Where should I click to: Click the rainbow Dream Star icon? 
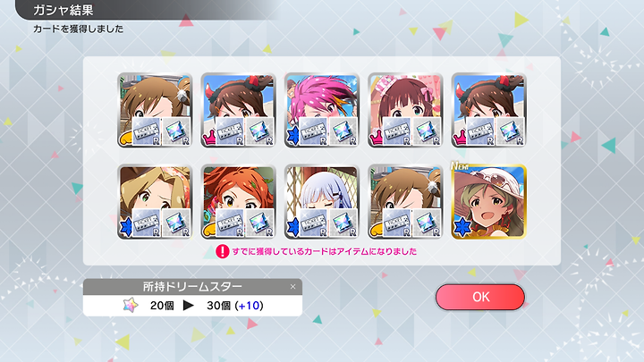coord(131,306)
